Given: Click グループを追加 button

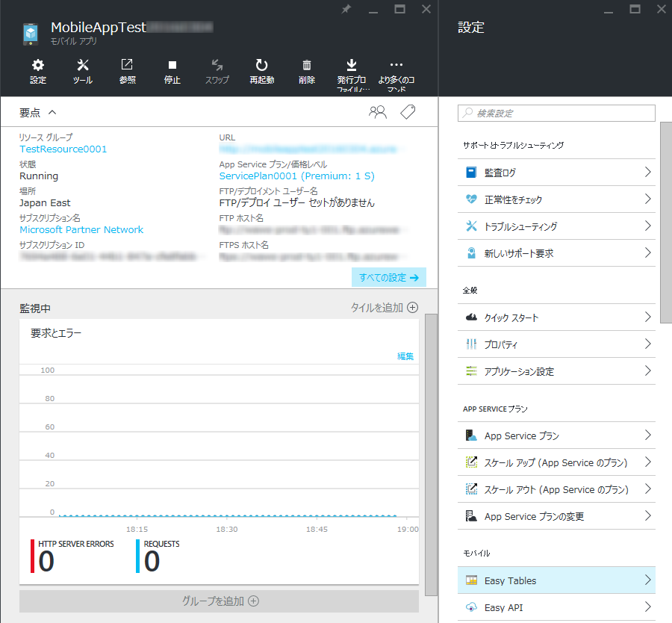Looking at the screenshot, I should [219, 601].
